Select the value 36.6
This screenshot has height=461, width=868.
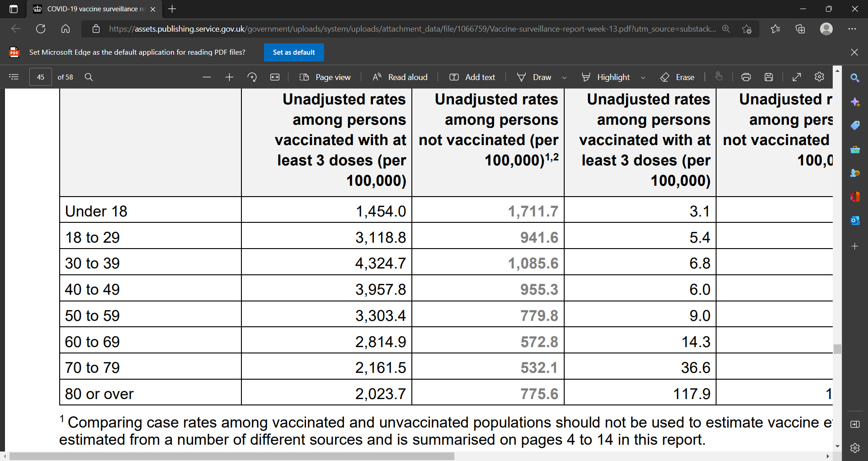point(696,367)
